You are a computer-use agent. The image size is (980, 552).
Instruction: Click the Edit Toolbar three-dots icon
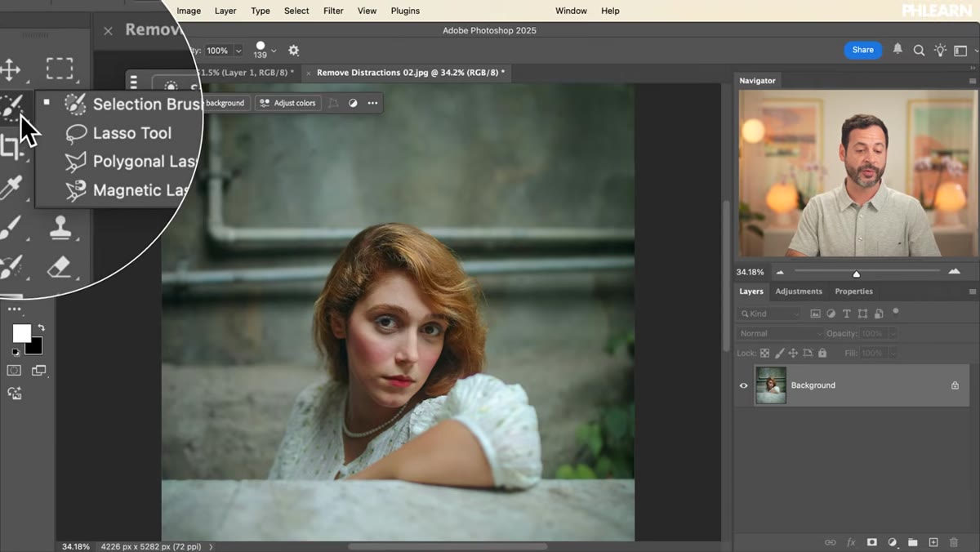point(15,309)
